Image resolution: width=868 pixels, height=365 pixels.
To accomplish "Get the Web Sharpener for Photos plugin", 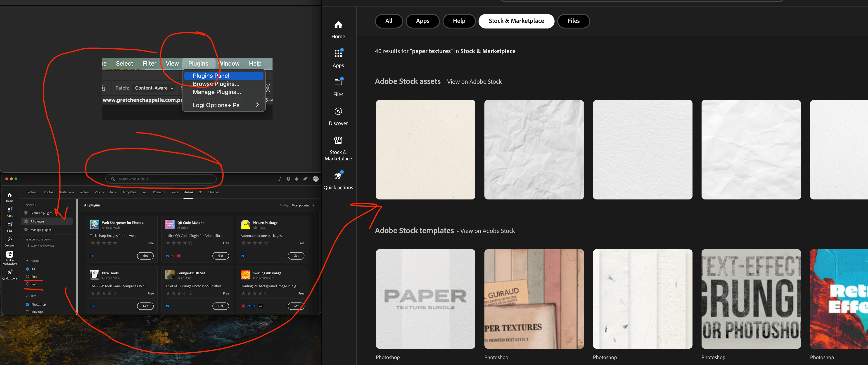I will [145, 256].
